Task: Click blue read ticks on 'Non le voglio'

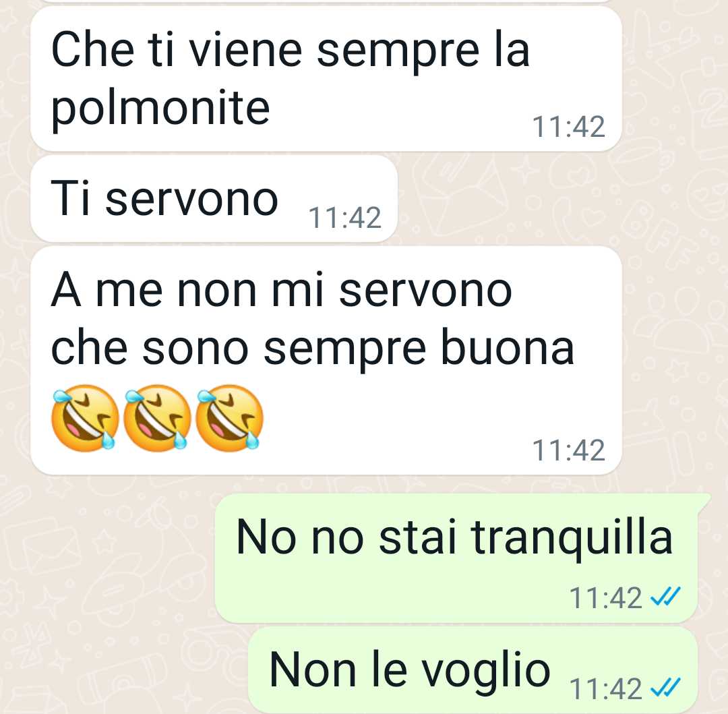Action: [665, 688]
